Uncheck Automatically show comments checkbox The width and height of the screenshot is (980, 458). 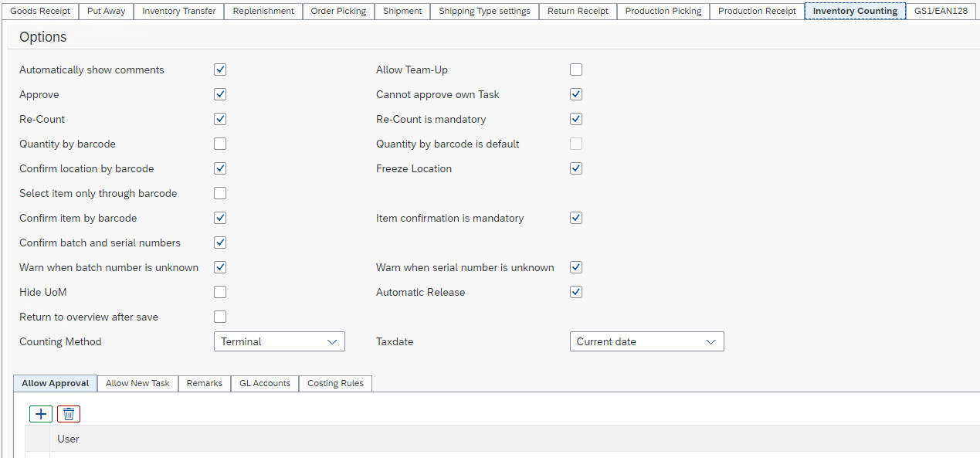[220, 70]
